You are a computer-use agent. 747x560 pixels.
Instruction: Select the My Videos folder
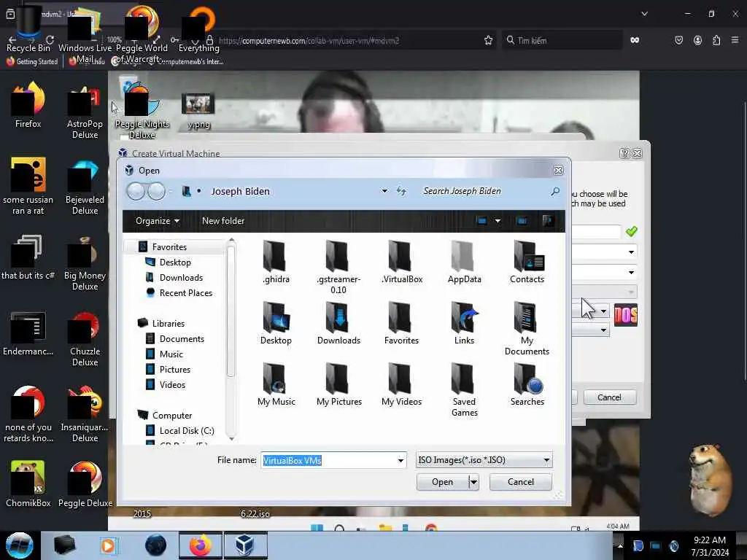click(x=402, y=384)
